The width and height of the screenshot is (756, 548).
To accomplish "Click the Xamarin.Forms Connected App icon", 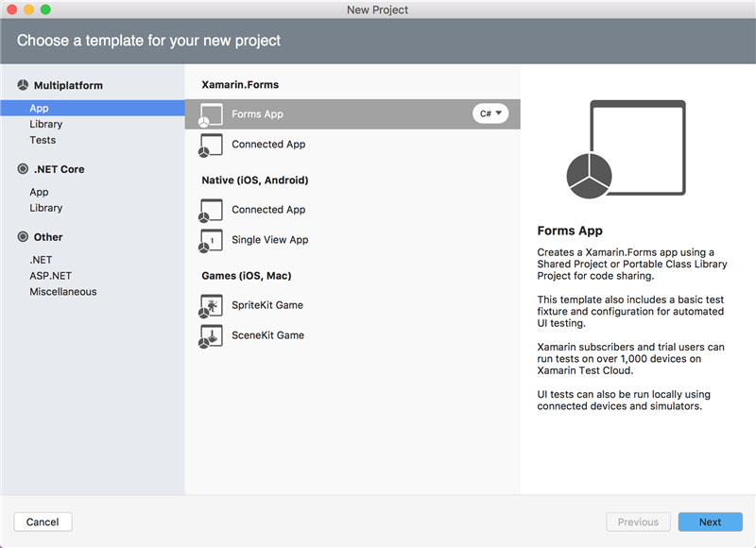I will (211, 146).
